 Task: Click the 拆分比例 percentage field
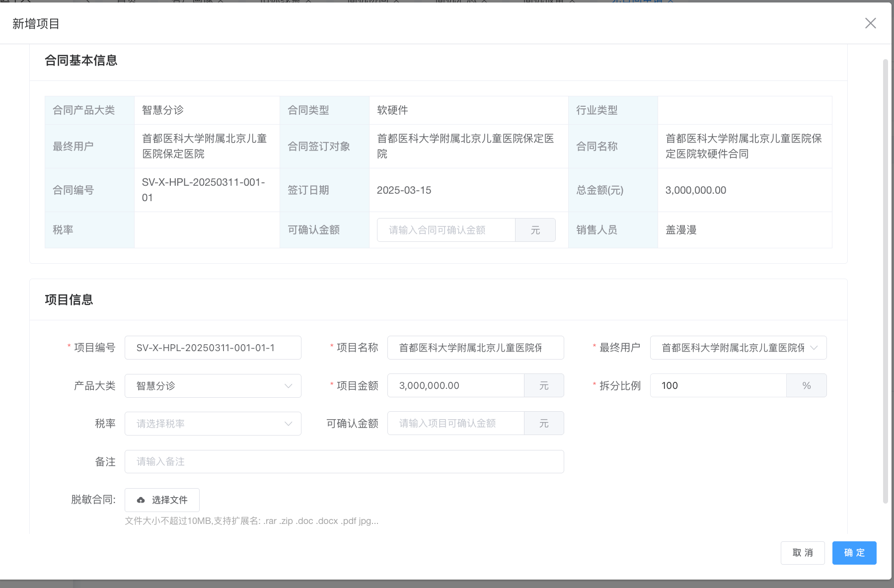click(x=718, y=386)
